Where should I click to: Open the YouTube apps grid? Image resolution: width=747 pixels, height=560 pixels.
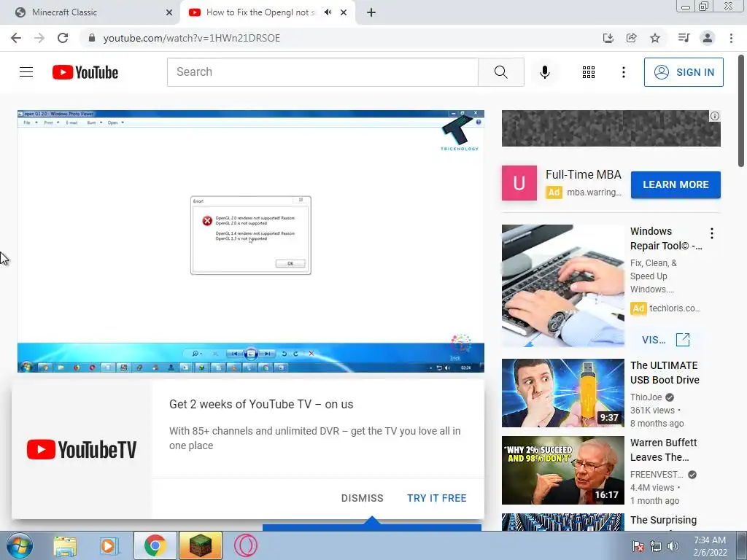[x=589, y=72]
